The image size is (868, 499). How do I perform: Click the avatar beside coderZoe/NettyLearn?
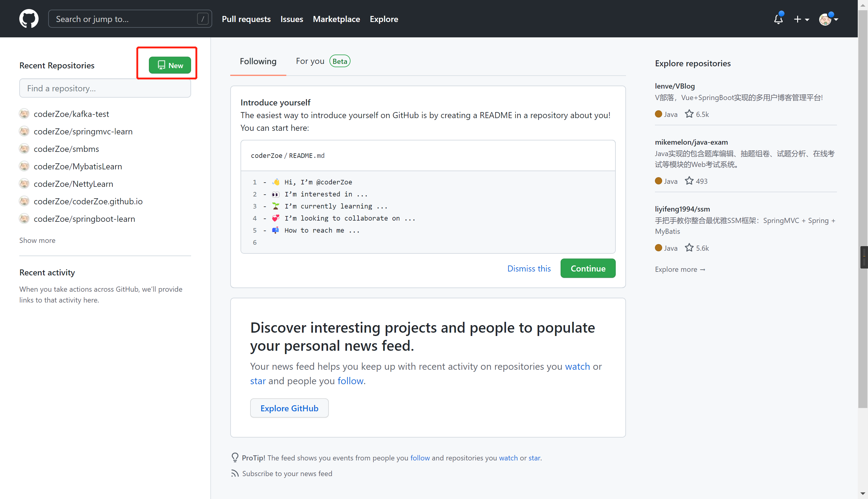(24, 184)
